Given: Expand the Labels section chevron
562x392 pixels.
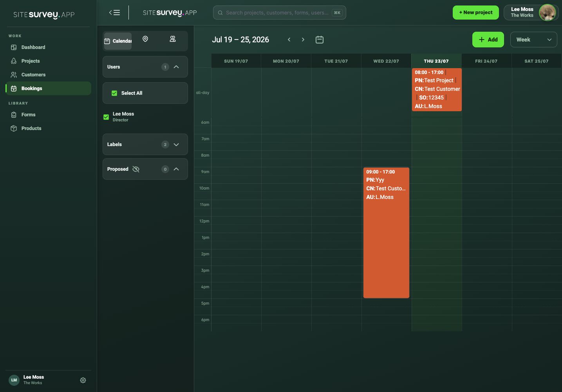Looking at the screenshot, I should [176, 145].
